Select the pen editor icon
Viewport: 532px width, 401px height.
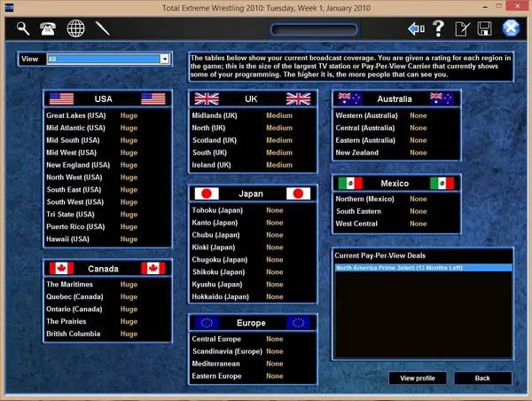point(103,28)
